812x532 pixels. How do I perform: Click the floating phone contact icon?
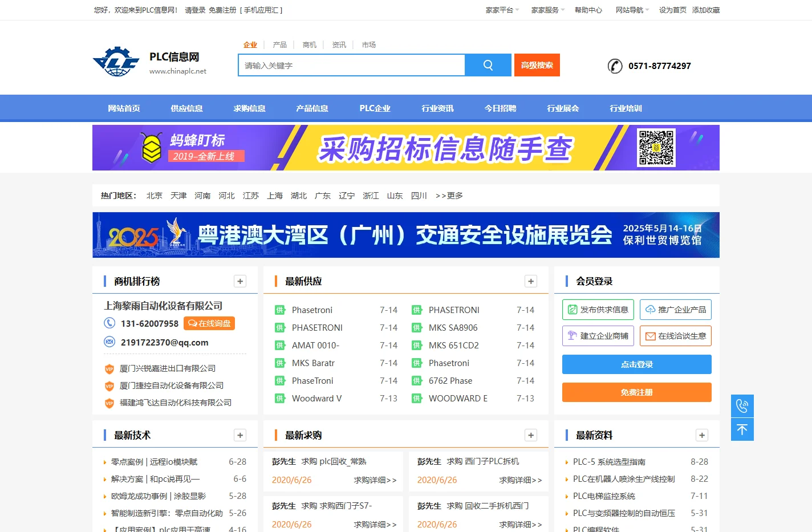click(x=742, y=406)
